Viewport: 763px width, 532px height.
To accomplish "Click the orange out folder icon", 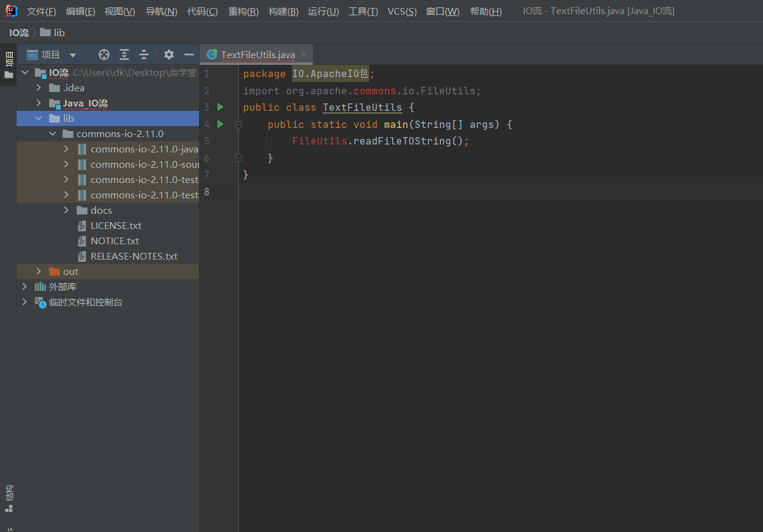I will coord(55,271).
